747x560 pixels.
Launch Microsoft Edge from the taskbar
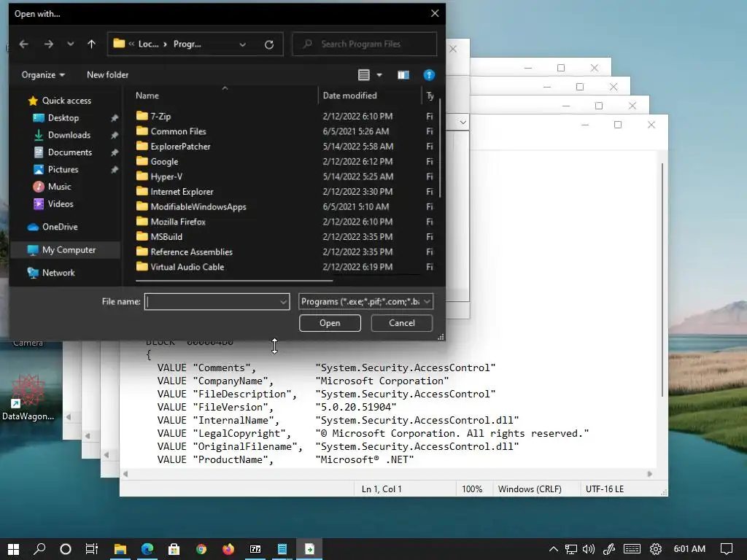(147, 549)
